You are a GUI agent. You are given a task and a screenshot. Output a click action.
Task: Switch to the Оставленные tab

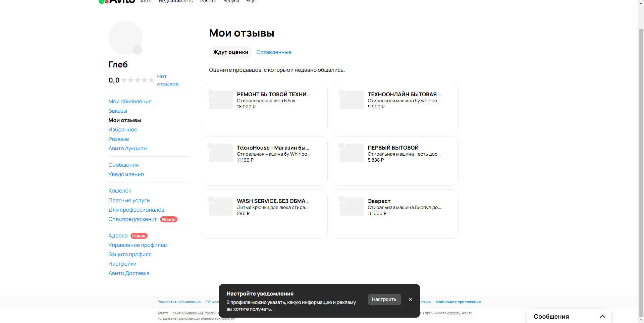pos(274,52)
